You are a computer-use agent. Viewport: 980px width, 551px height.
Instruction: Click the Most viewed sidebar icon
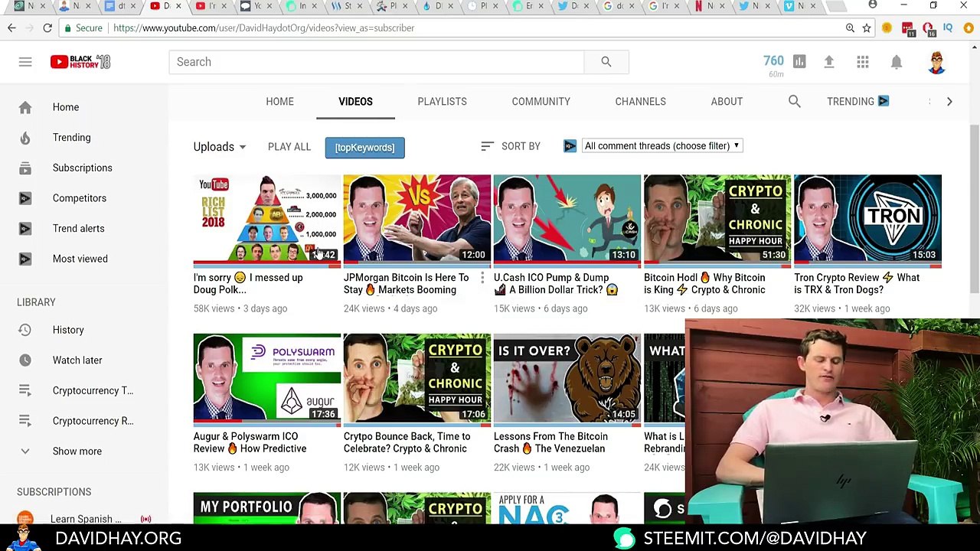pos(25,259)
